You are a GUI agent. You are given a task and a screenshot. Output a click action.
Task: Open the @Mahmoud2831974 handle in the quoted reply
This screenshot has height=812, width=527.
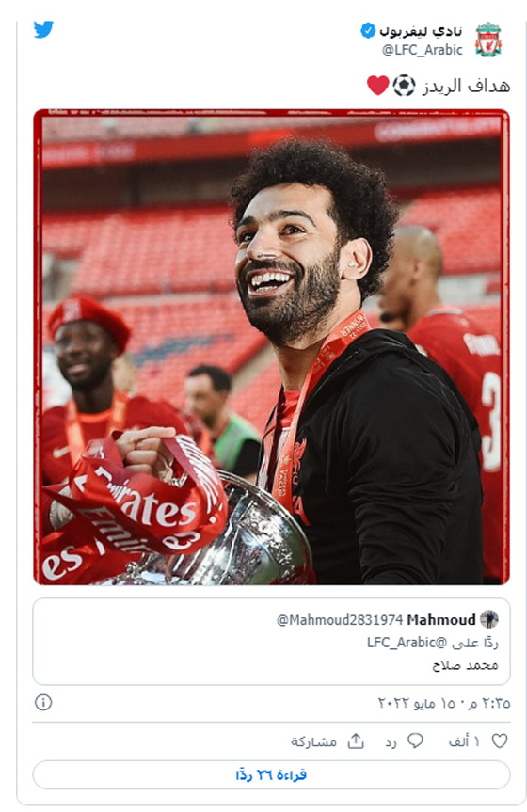340,620
